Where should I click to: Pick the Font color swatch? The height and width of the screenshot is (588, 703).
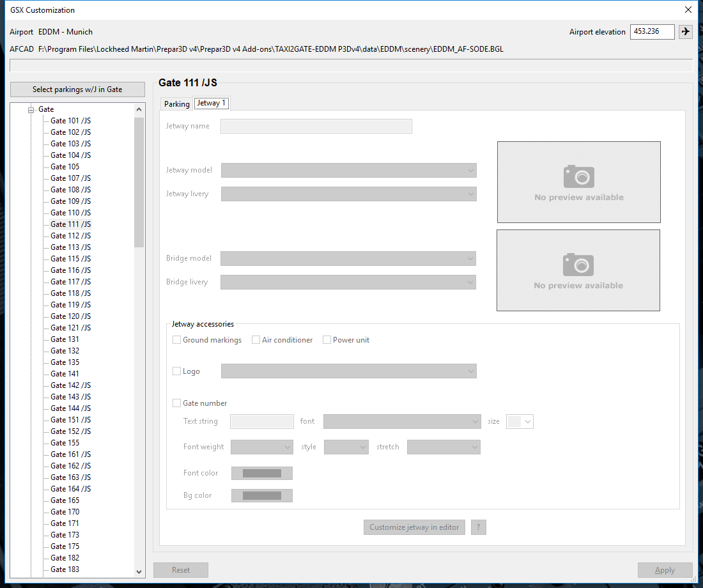point(261,474)
